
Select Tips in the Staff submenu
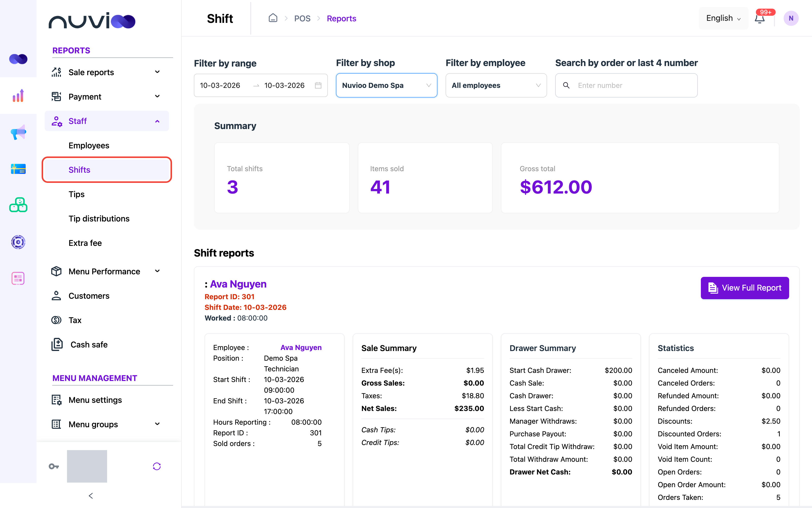coord(76,194)
